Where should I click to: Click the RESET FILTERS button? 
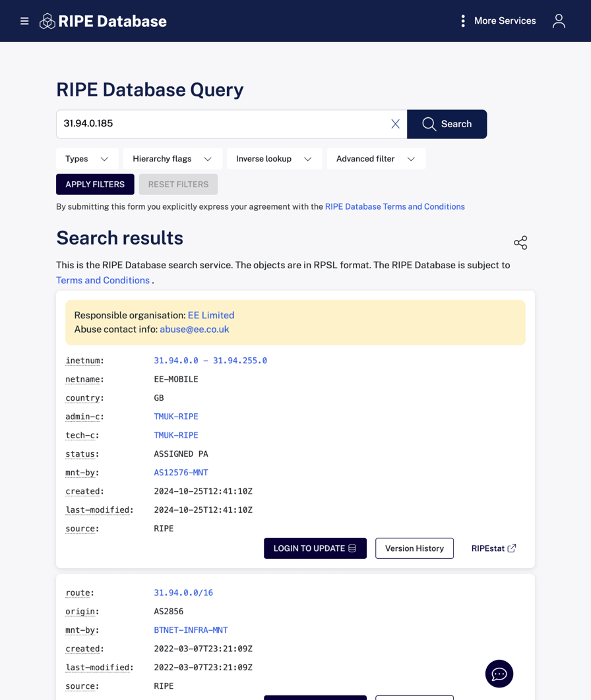tap(178, 185)
